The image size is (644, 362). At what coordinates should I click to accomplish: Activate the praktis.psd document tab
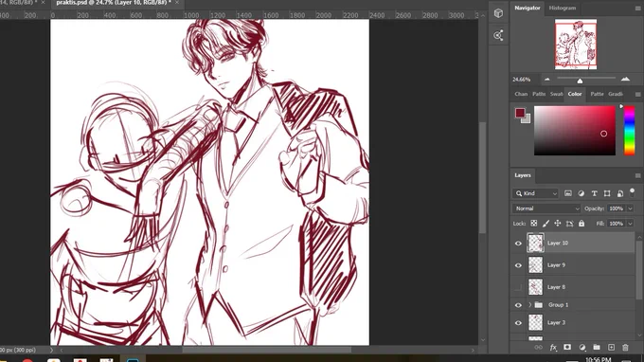[x=114, y=3]
